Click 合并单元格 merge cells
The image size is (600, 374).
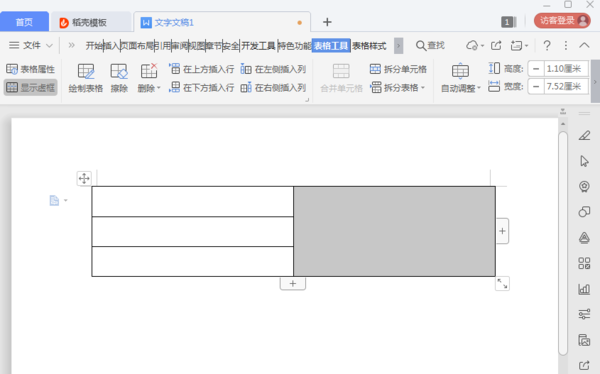(x=341, y=78)
